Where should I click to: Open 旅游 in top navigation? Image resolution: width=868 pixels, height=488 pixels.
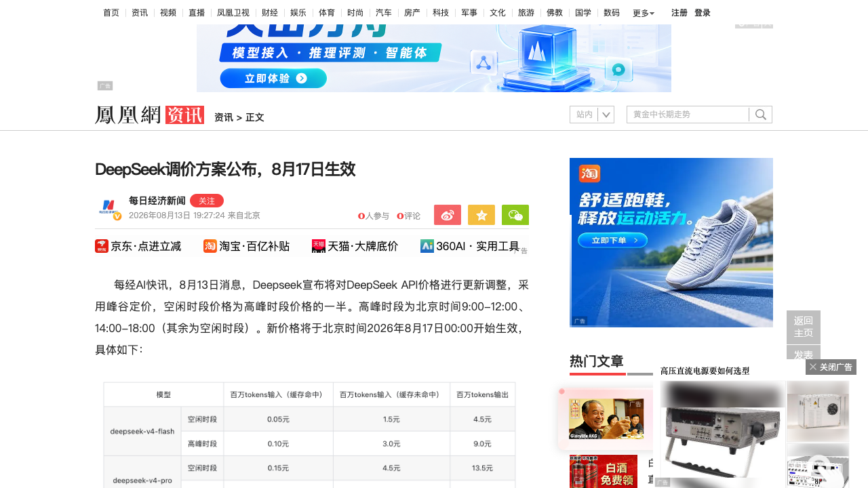(x=526, y=12)
